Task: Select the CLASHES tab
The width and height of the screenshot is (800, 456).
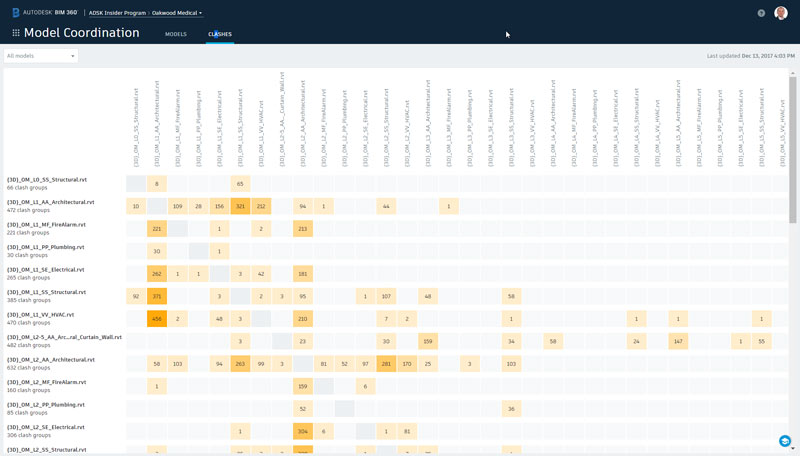Action: pyautogui.click(x=220, y=34)
